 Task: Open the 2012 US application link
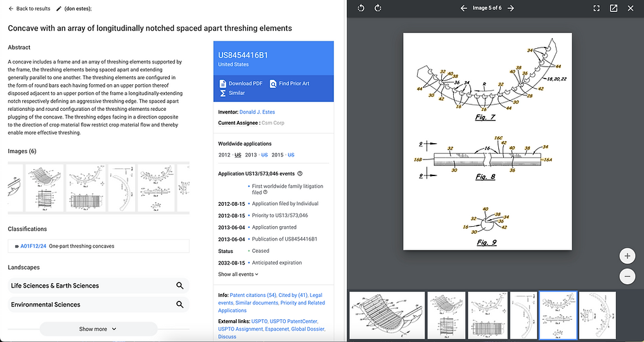click(x=238, y=155)
